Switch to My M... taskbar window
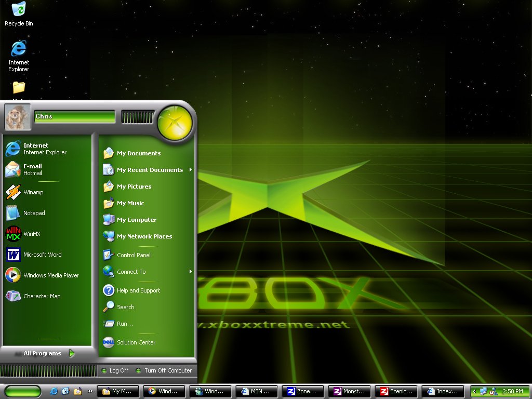Screen dimensions: 532x399 tap(118, 391)
